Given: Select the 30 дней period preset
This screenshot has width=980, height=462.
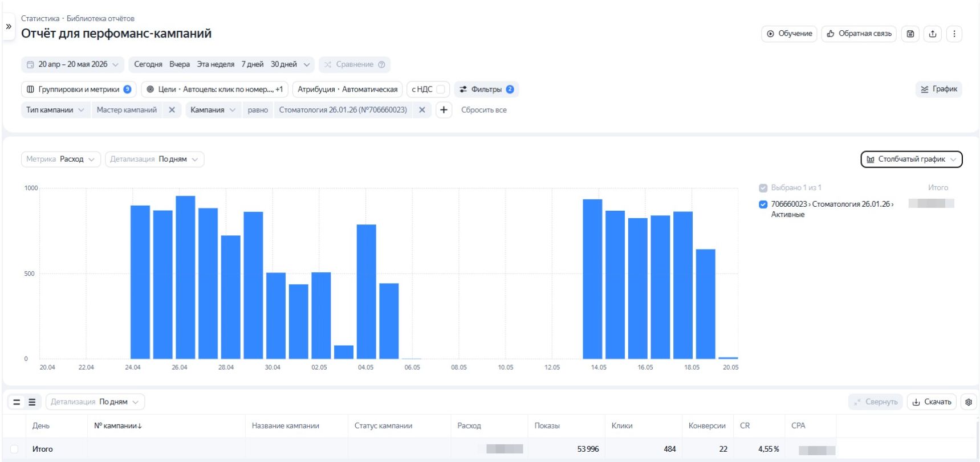Looking at the screenshot, I should (284, 64).
